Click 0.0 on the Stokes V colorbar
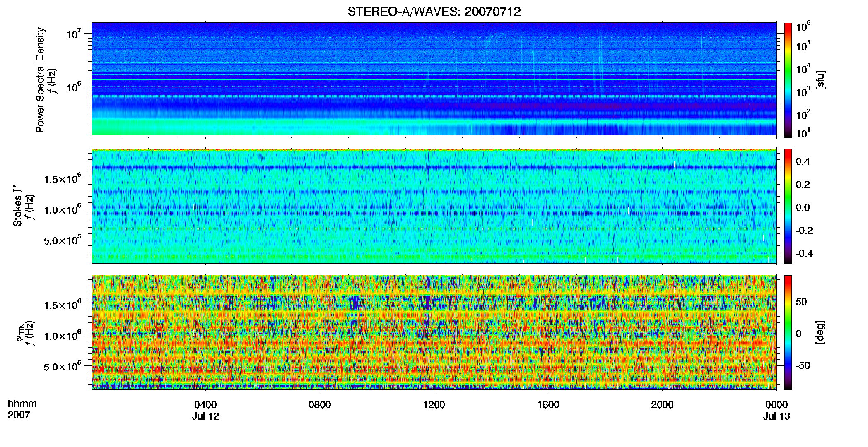The height and width of the screenshot is (447, 868). pyautogui.click(x=803, y=207)
